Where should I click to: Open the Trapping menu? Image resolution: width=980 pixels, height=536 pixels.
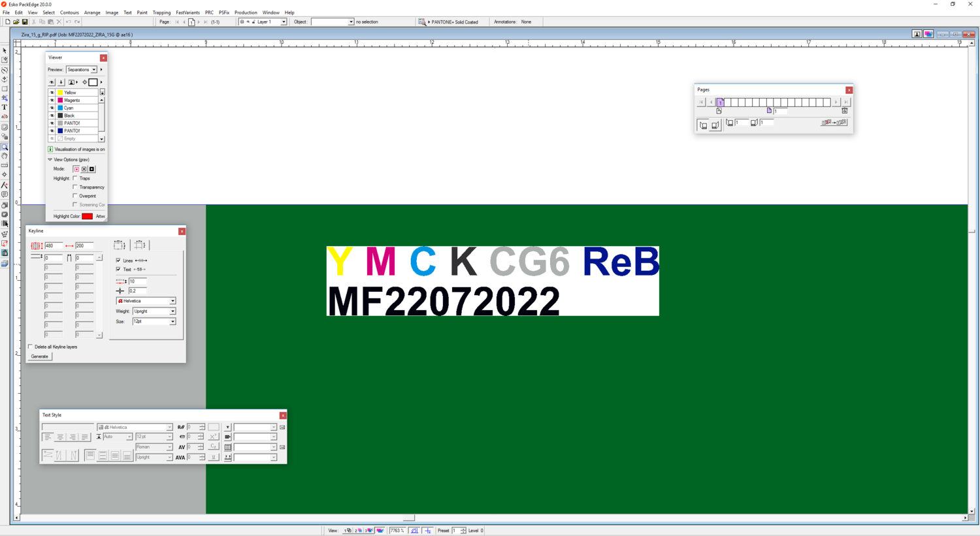[x=161, y=12]
